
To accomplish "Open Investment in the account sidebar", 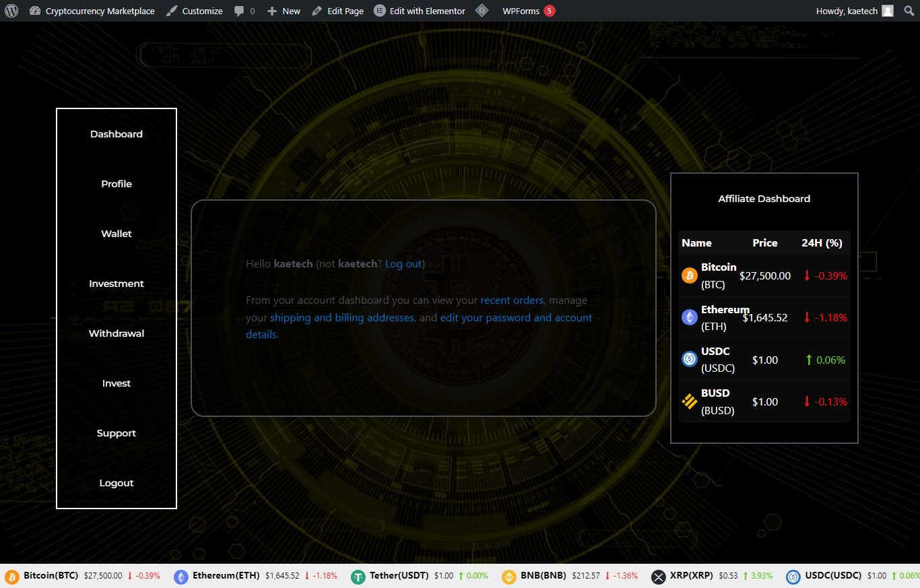I will click(x=117, y=284).
